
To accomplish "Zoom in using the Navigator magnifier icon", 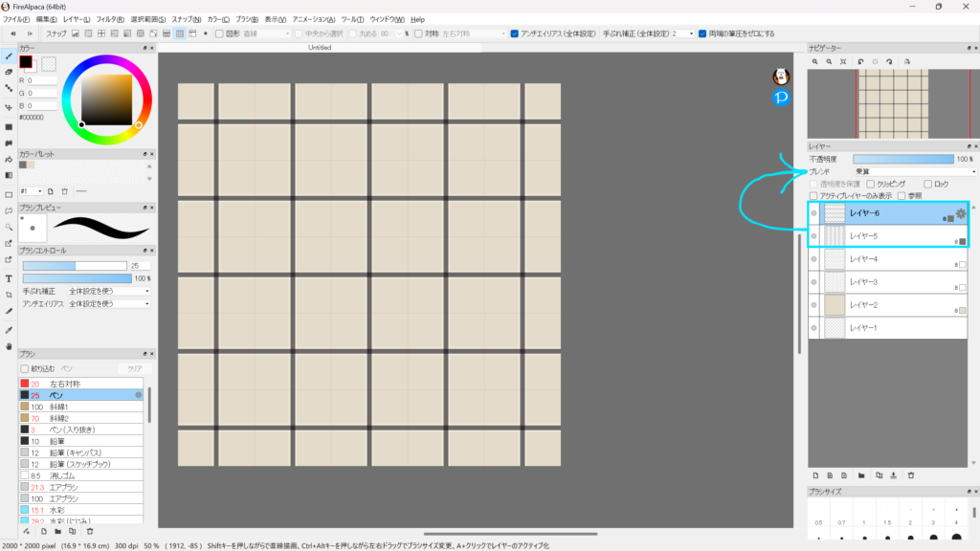I will [x=815, y=61].
